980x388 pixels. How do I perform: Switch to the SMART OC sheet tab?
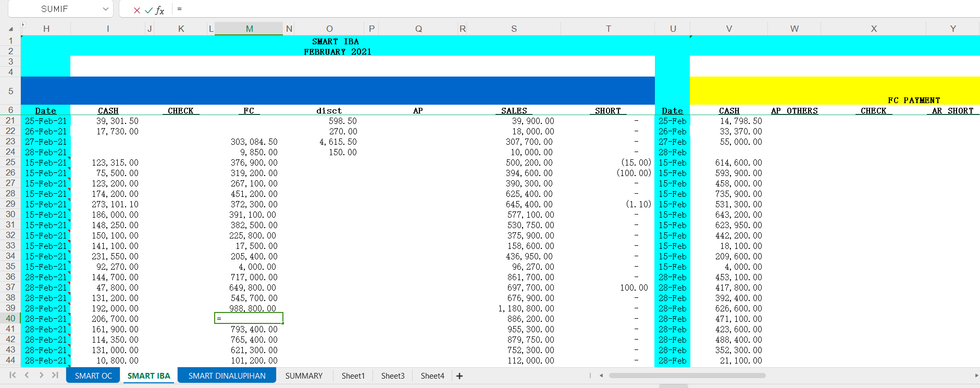click(93, 376)
